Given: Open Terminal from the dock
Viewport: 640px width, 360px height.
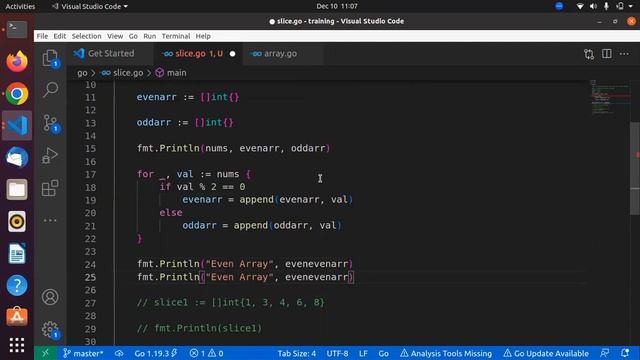Looking at the screenshot, I should point(17,30).
